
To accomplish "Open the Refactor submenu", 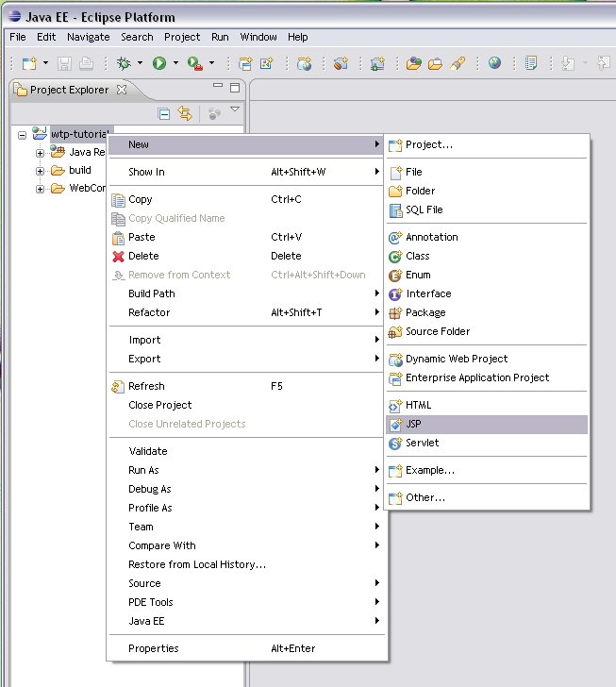I will tap(246, 312).
